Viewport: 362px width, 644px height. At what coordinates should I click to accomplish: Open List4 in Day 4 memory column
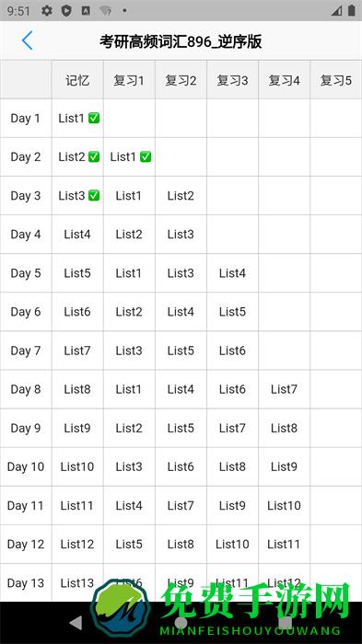pyautogui.click(x=77, y=235)
